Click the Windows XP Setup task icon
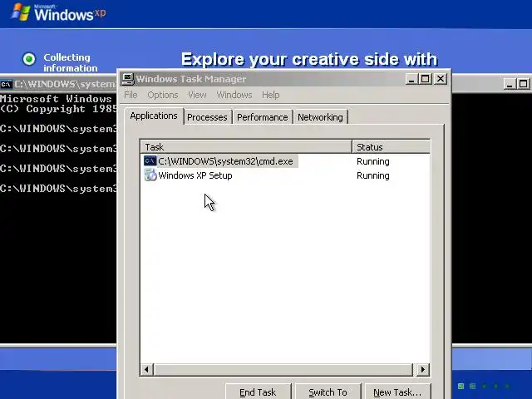 point(150,175)
